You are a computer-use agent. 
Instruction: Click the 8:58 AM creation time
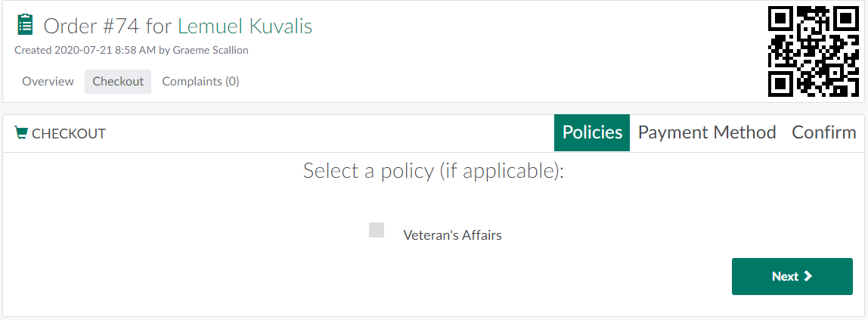[135, 50]
